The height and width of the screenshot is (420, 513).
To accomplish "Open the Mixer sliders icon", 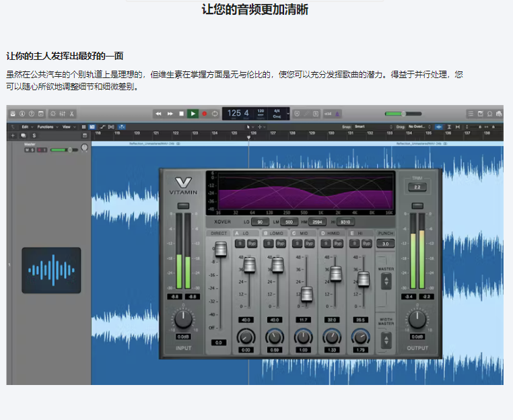I will pos(62,114).
